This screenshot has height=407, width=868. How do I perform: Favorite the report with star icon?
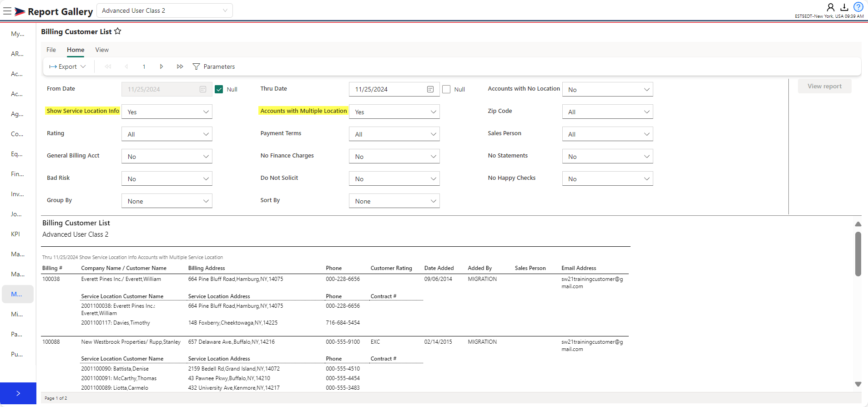117,31
